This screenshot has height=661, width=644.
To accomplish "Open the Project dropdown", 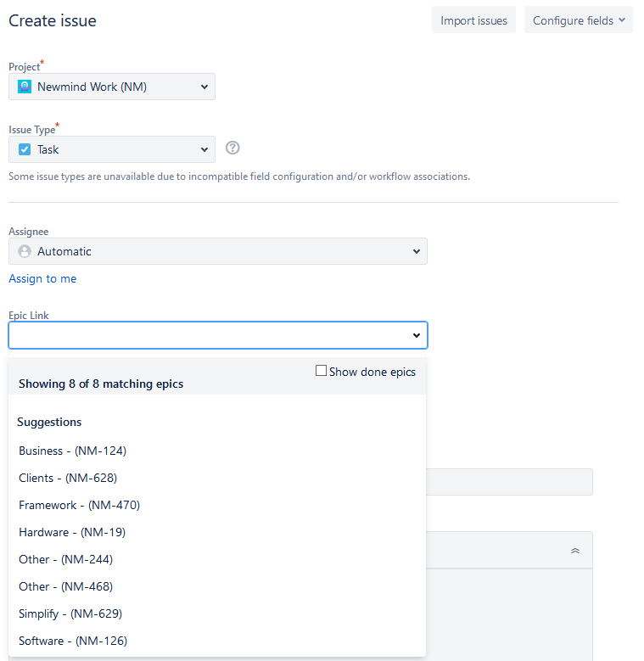I will (x=112, y=87).
